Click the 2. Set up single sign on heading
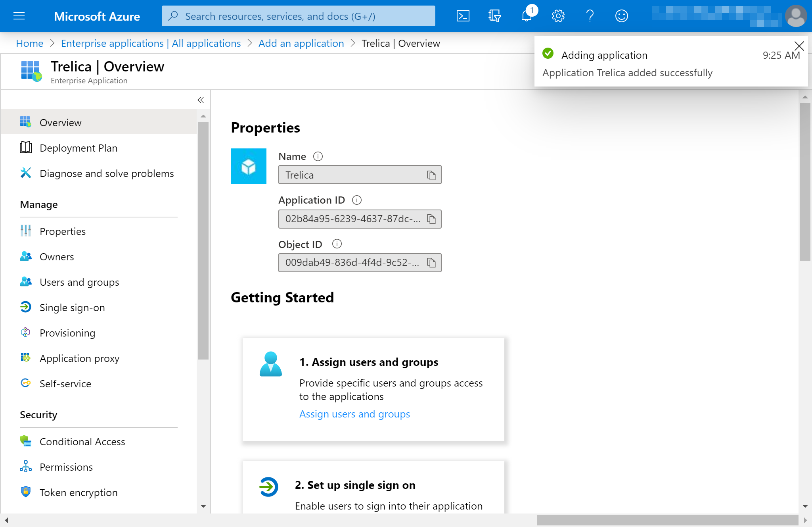Screen dimensions: 812x527 (355, 485)
